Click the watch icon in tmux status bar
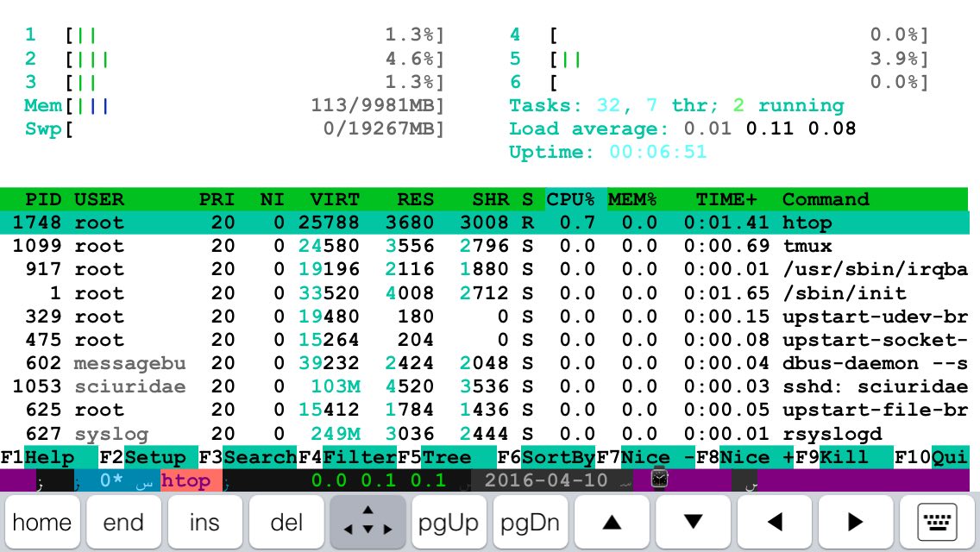The height and width of the screenshot is (552, 980). pos(659,478)
